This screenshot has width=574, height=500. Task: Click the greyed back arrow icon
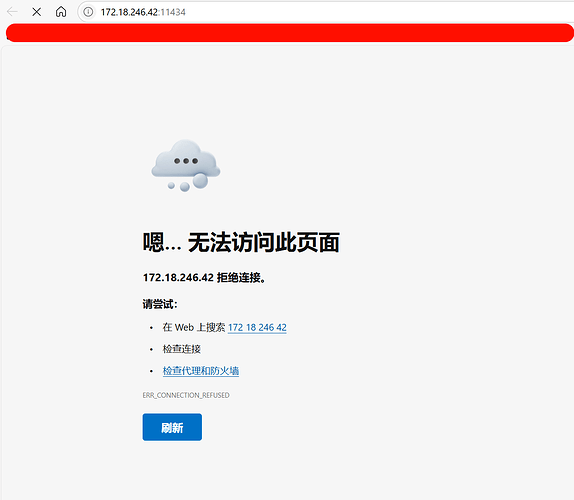pos(12,12)
